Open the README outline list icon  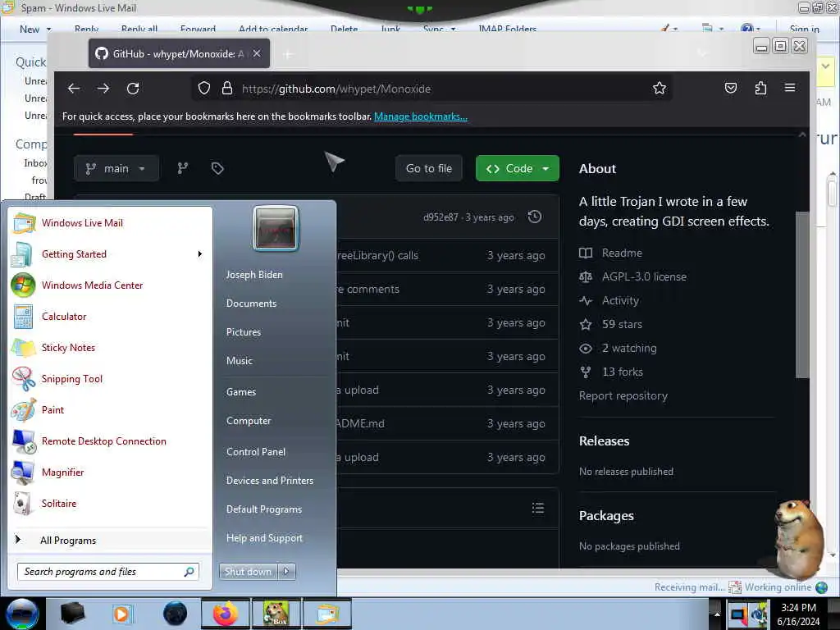pos(538,508)
